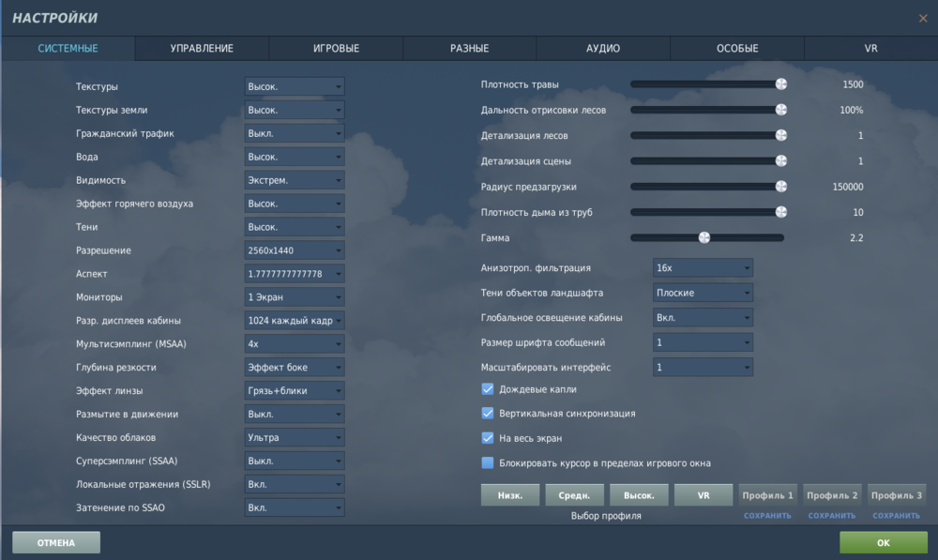Toggle the Дождевые капли checkbox
This screenshot has width=938, height=560.
click(488, 389)
